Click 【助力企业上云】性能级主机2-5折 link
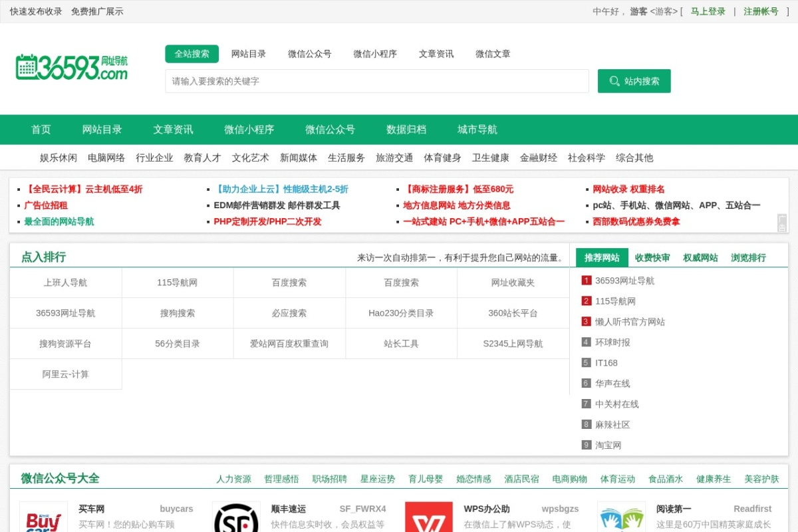 (281, 189)
